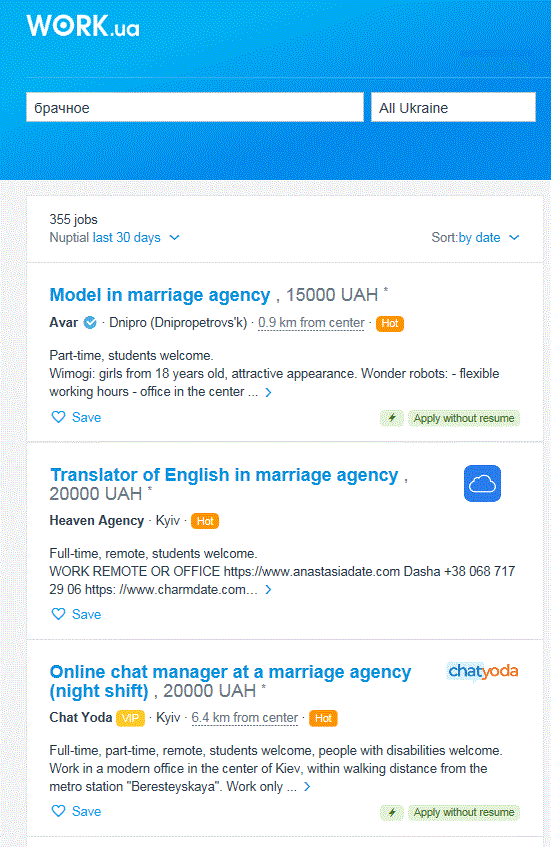Open the Model in marriage agency listing
The height and width of the screenshot is (847, 551).
[160, 295]
